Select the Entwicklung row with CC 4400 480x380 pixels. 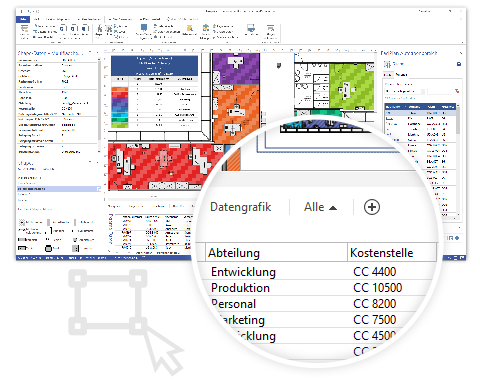pos(317,272)
